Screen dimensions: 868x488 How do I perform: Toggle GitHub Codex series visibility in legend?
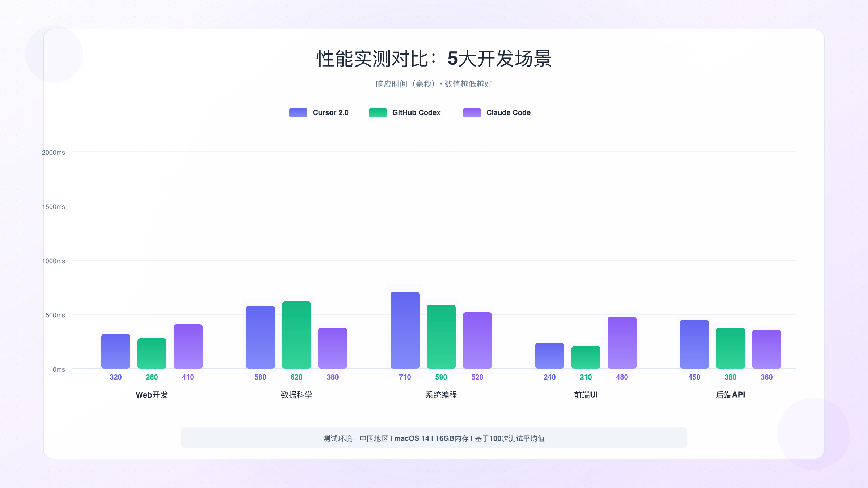pos(416,112)
